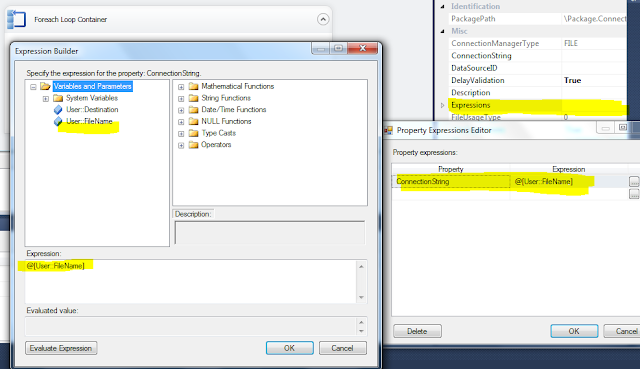This screenshot has height=369, width=640.
Task: Click OK in Property Expressions Editor
Action: click(x=574, y=331)
